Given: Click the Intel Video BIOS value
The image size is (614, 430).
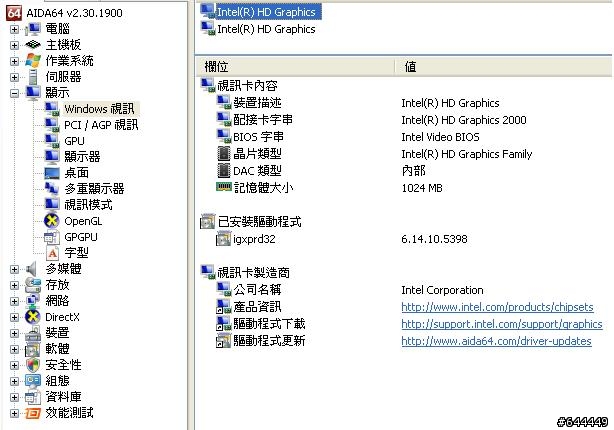Looking at the screenshot, I should tap(440, 137).
